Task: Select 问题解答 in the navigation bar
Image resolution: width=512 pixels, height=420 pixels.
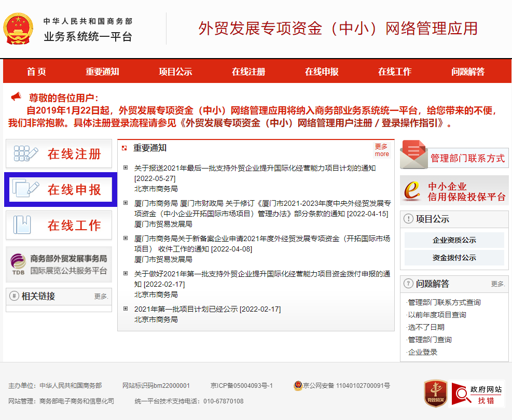Action: (x=467, y=72)
